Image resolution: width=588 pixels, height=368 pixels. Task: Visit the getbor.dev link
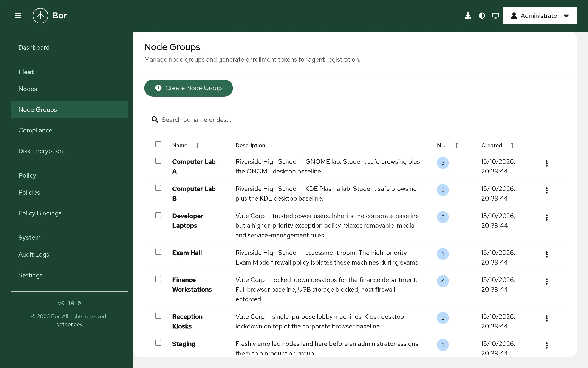pyautogui.click(x=69, y=325)
